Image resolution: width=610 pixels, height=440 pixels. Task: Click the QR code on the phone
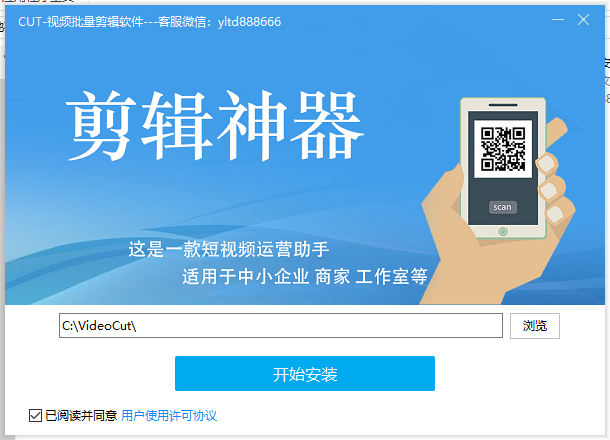(x=503, y=149)
